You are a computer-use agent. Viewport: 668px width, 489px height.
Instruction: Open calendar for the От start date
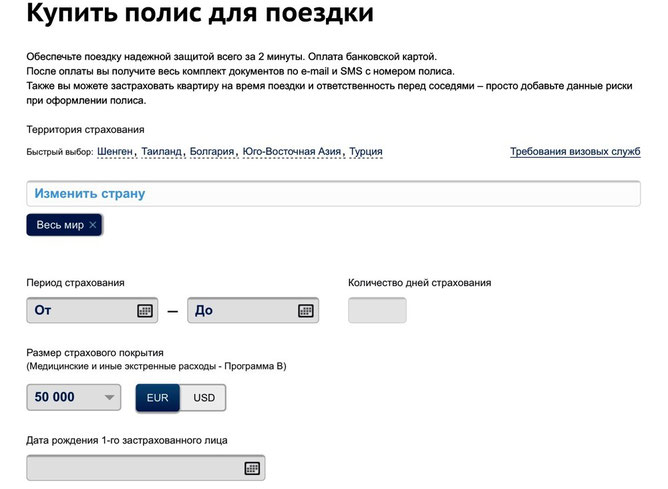coord(145,311)
